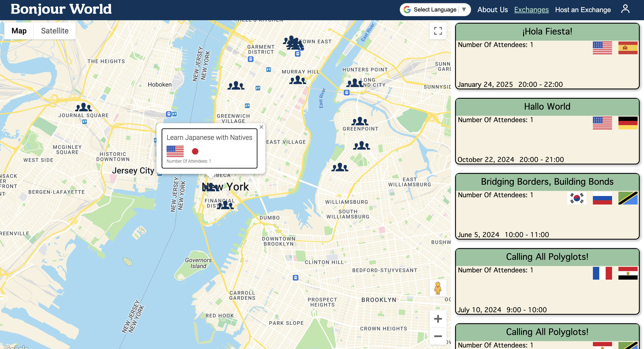Image resolution: width=644 pixels, height=349 pixels.
Task: Switch to Map view tab
Action: (x=19, y=30)
